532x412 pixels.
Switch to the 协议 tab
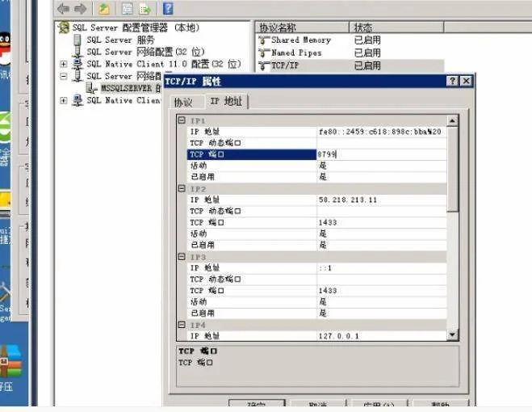[183, 102]
